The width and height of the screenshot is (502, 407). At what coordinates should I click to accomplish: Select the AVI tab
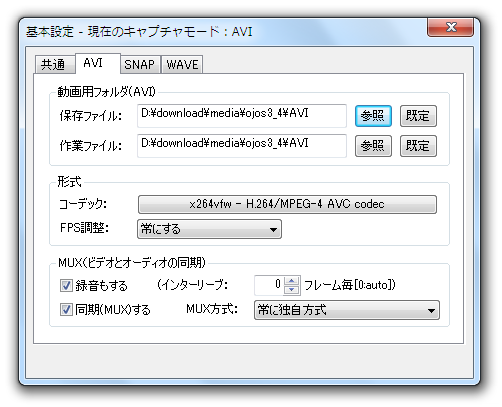[97, 63]
